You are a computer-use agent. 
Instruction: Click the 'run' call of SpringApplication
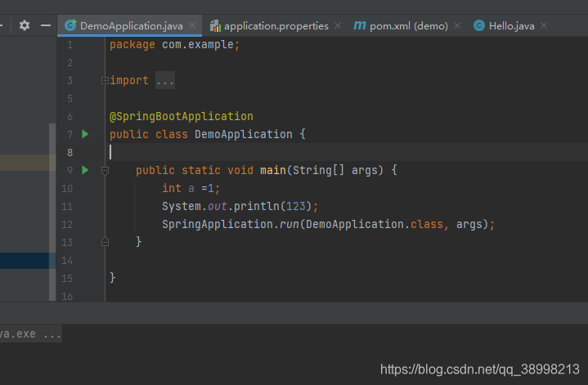click(x=290, y=225)
